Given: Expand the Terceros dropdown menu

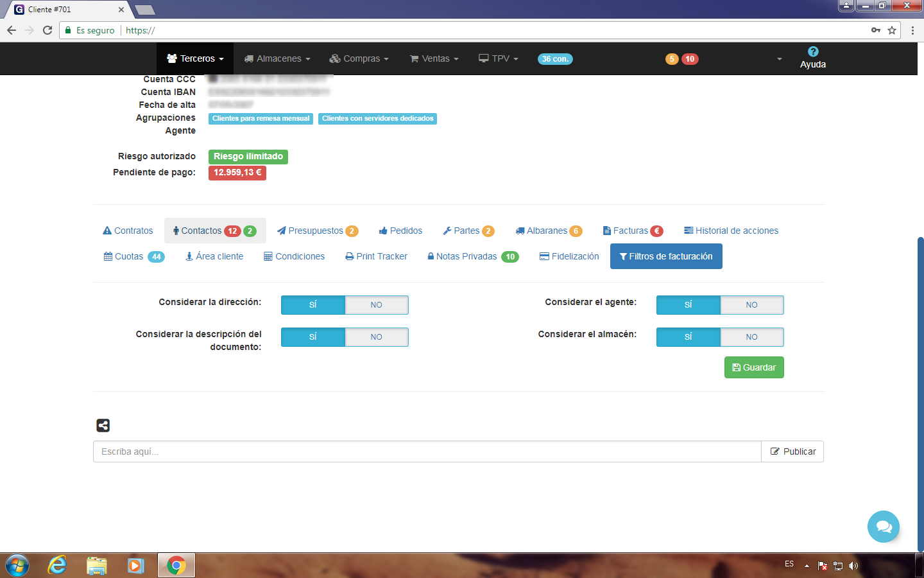Looking at the screenshot, I should coord(195,58).
